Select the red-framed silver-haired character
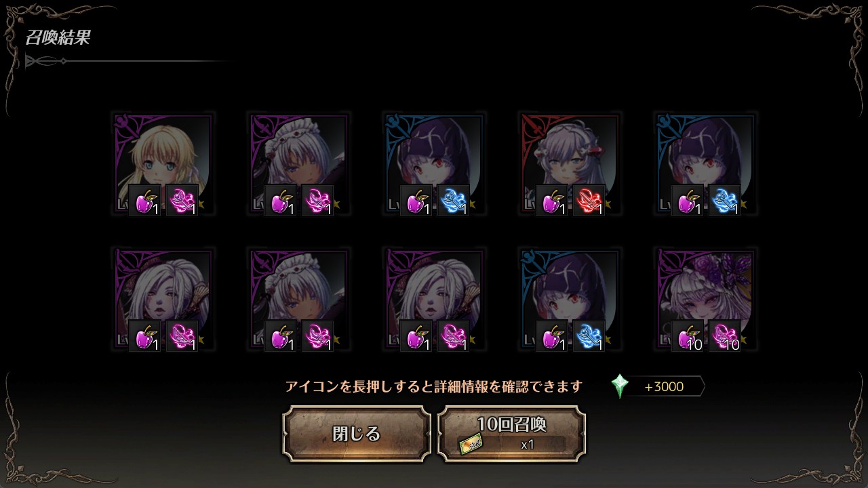 pyautogui.click(x=570, y=163)
